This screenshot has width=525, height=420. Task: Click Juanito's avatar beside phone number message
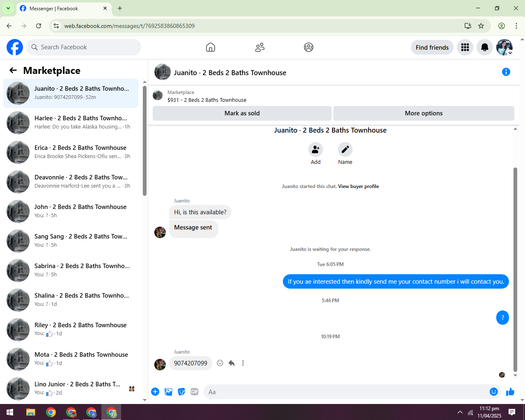coord(160,364)
